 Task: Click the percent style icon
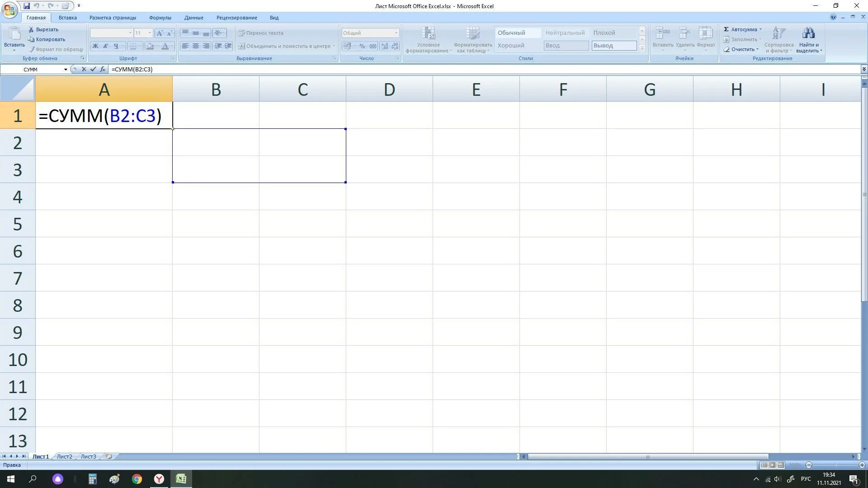pos(362,46)
